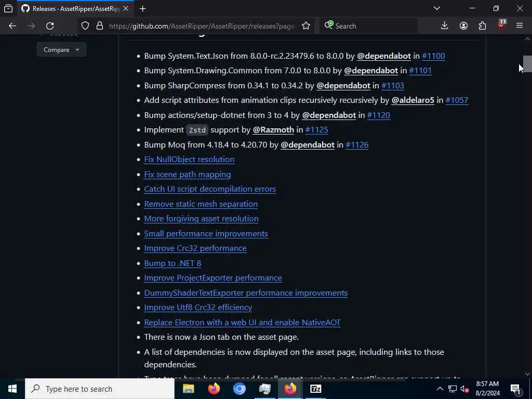Open DummyShaderTextExporter performance improvements link
The width and height of the screenshot is (532, 399).
pyautogui.click(x=246, y=293)
